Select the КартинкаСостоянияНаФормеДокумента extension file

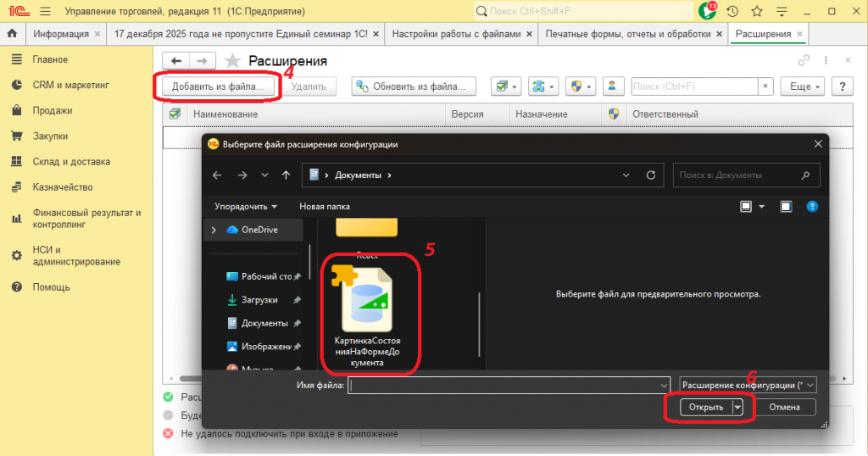coord(367,316)
